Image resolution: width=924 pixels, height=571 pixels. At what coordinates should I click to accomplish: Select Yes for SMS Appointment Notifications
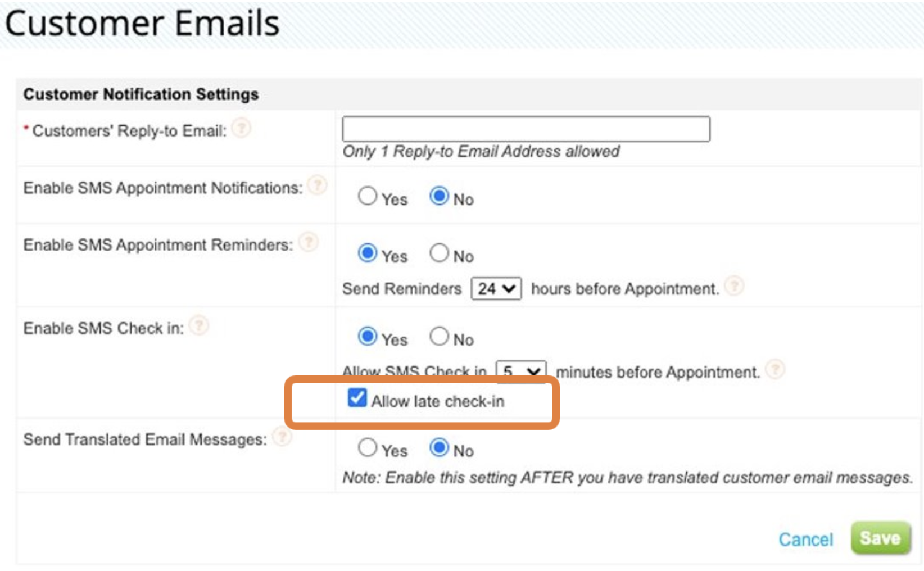coord(368,196)
